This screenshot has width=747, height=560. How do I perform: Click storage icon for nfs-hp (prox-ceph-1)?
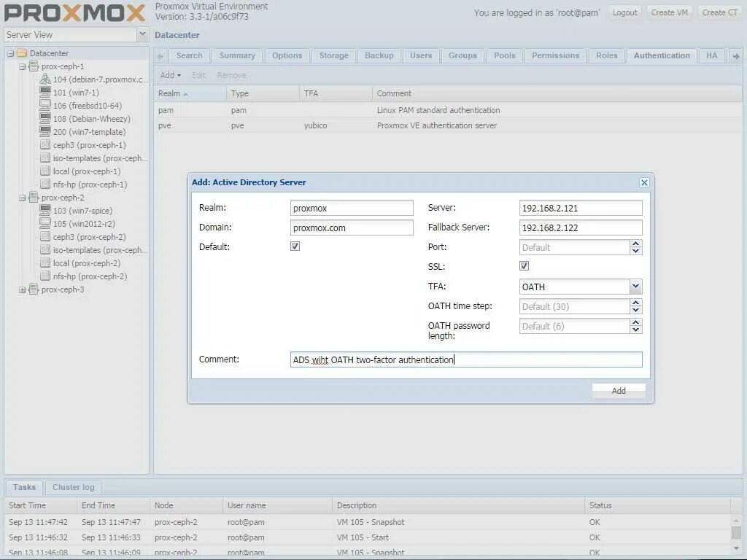click(45, 184)
